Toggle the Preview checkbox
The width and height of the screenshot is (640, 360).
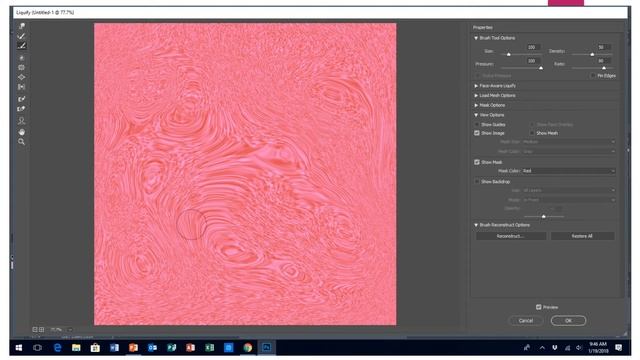tap(539, 307)
